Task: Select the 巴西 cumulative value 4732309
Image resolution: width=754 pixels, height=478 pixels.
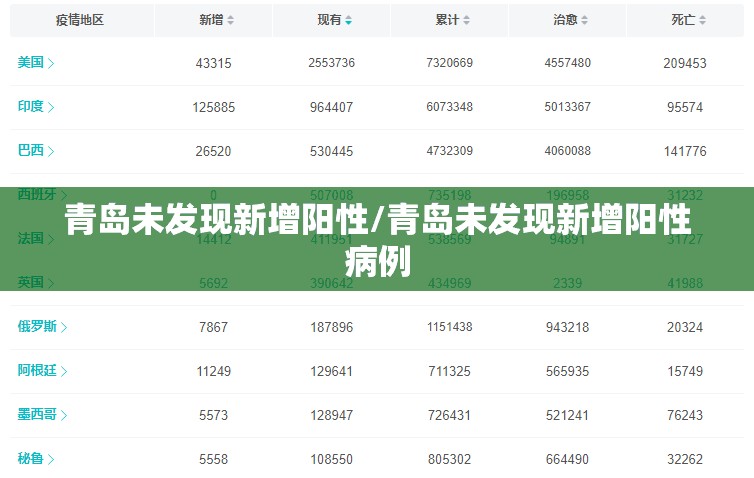Action: pos(450,151)
